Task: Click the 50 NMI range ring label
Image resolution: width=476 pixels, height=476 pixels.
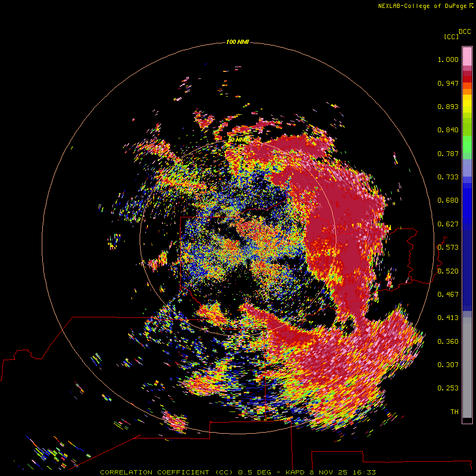Action: [x=237, y=140]
